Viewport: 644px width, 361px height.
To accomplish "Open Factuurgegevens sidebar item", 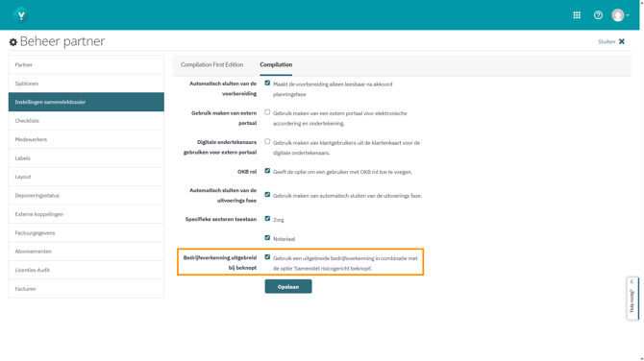I will 87,232.
